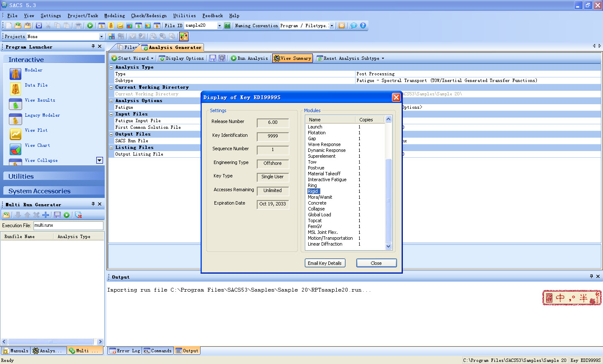The image size is (603, 364).
Task: Open the View Plot launcher icon
Action: click(15, 134)
